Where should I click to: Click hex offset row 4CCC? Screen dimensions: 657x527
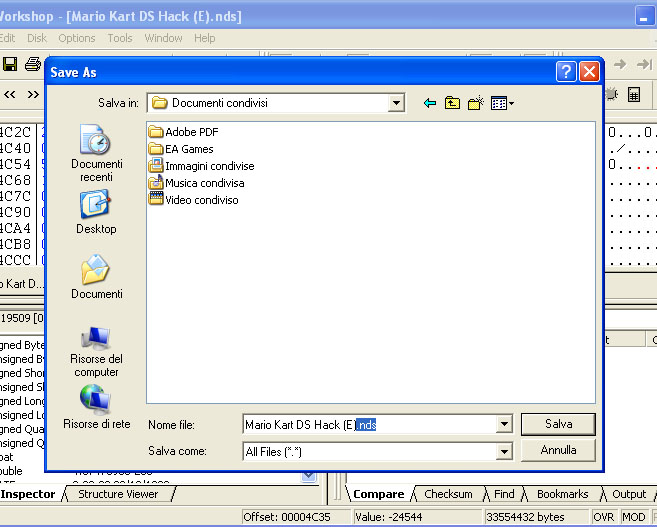(16, 260)
